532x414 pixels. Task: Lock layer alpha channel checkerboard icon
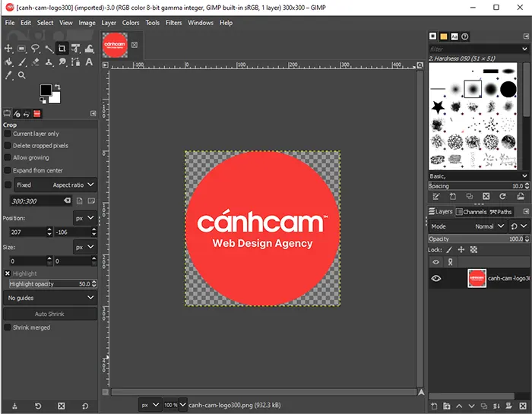pyautogui.click(x=473, y=250)
